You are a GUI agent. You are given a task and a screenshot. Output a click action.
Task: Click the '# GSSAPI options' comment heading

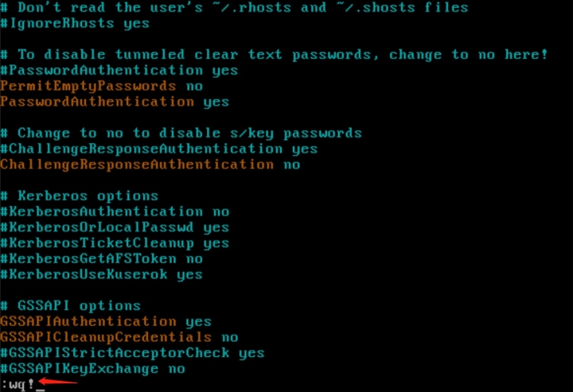pyautogui.click(x=71, y=306)
